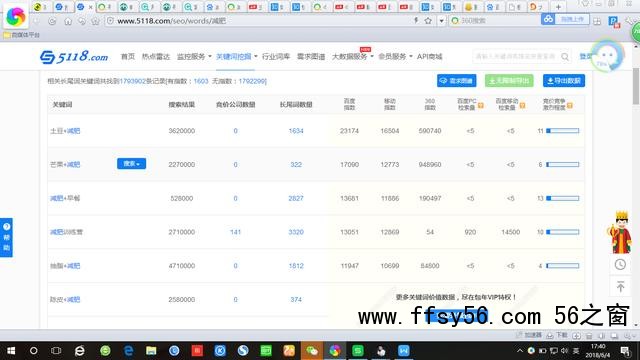Click the 搜索结果 value 3620000
This screenshot has height=360, width=640.
coord(182,131)
